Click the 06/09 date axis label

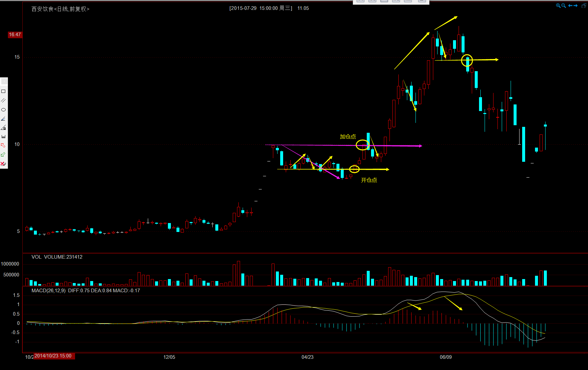pos(446,357)
